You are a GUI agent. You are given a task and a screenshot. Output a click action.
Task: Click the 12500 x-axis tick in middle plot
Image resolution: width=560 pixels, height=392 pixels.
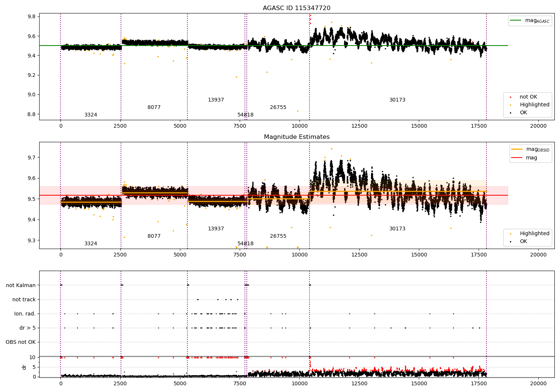point(359,255)
